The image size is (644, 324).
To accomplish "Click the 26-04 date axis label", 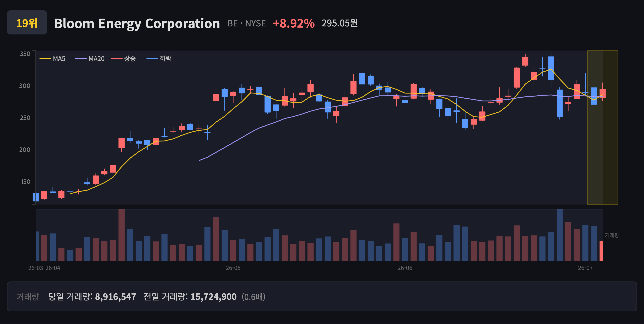I will pyautogui.click(x=53, y=268).
